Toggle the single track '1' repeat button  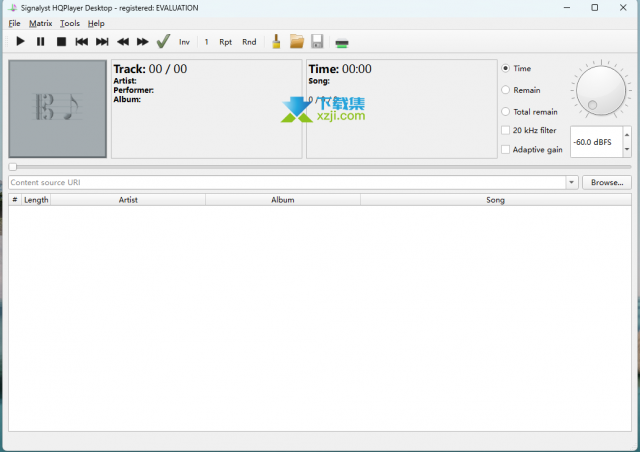point(207,42)
